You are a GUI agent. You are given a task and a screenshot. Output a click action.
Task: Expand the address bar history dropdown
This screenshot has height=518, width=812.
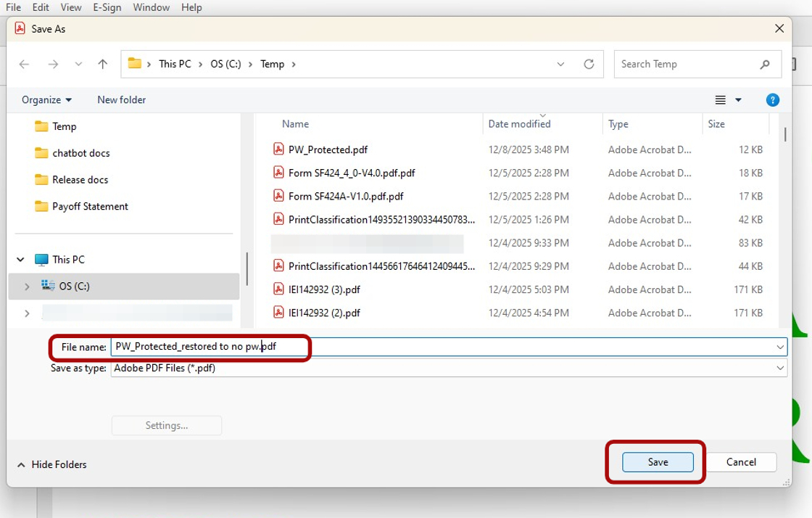coord(560,65)
